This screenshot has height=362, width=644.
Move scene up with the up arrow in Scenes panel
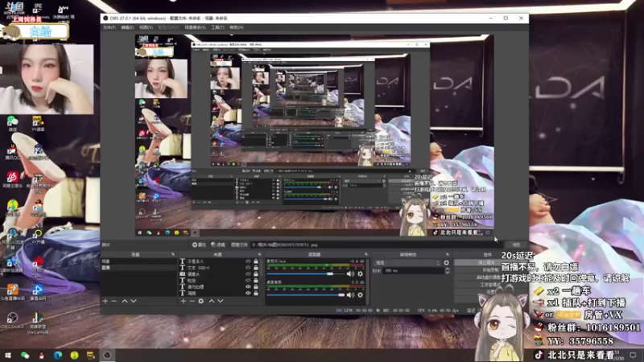coord(125,301)
